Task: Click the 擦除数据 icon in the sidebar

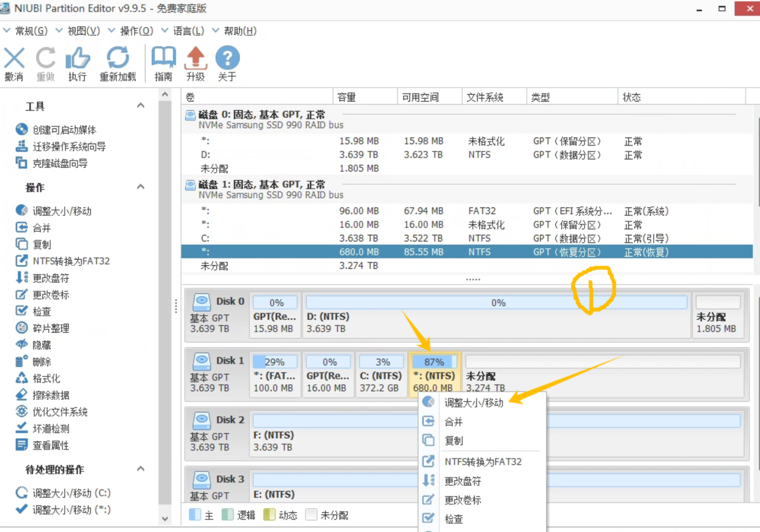Action: [21, 395]
